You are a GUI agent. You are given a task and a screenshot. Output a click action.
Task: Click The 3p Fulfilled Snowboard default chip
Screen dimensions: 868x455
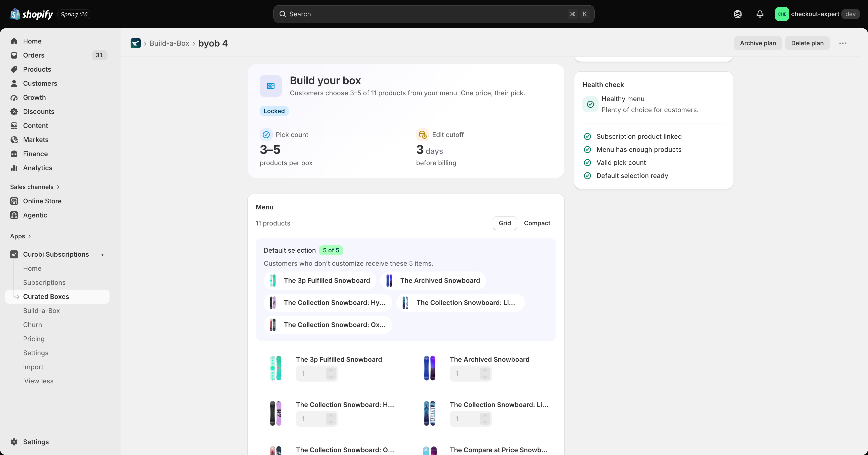(320, 281)
